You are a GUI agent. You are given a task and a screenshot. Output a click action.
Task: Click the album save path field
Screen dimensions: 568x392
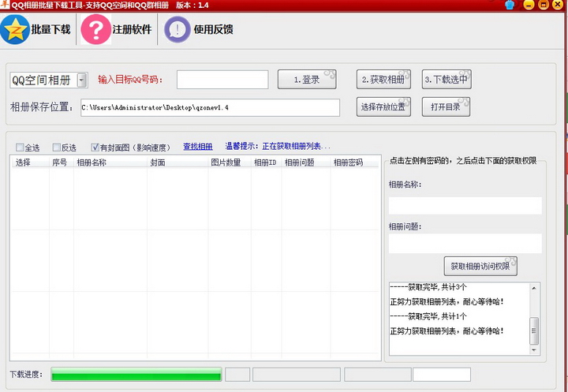point(210,107)
